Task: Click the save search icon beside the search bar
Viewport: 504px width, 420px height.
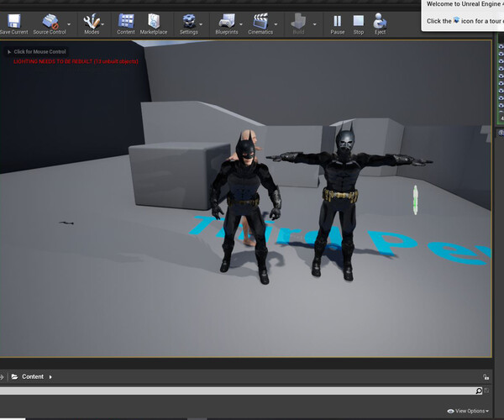Action: click(486, 391)
